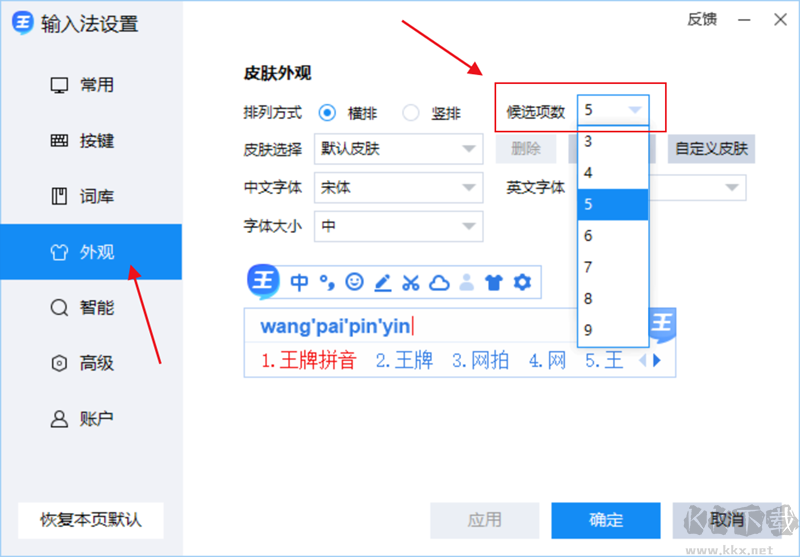Click the hexagon icon next to 高级
Image resolution: width=800 pixels, height=557 pixels.
pyautogui.click(x=59, y=363)
